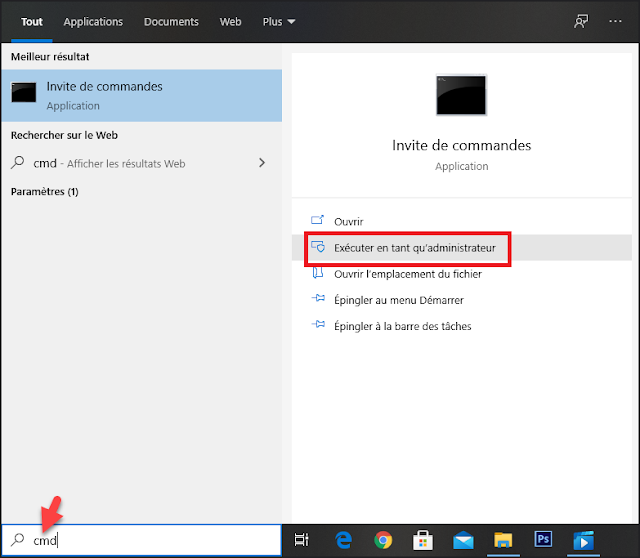Image resolution: width=640 pixels, height=558 pixels.
Task: Launch Photoshop from the taskbar
Action: click(x=543, y=540)
